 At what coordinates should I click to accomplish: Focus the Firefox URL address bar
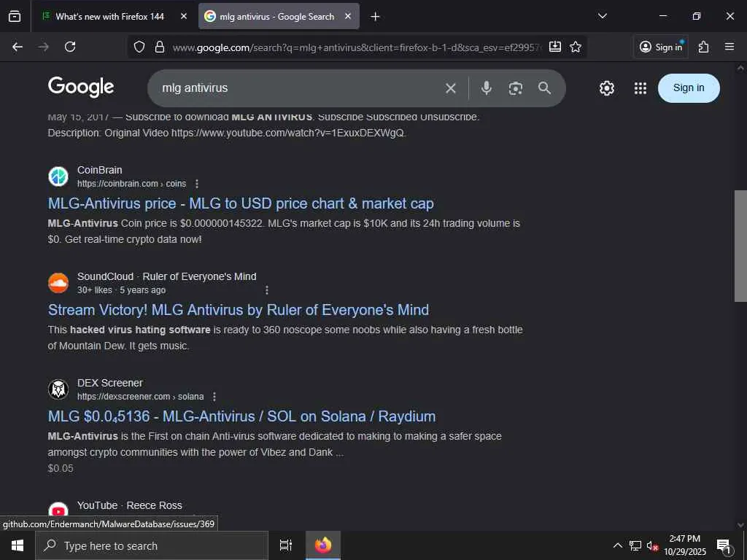pos(356,47)
